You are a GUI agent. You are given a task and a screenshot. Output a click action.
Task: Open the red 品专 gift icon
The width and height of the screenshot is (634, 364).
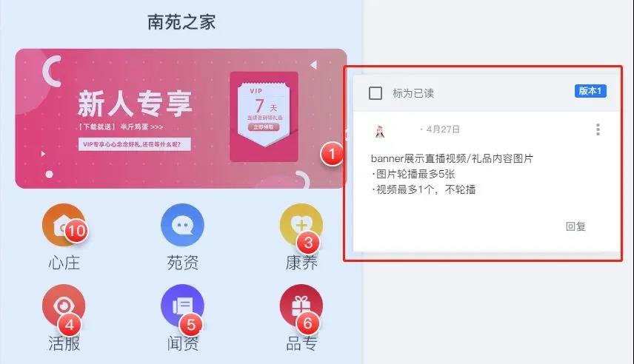(301, 306)
